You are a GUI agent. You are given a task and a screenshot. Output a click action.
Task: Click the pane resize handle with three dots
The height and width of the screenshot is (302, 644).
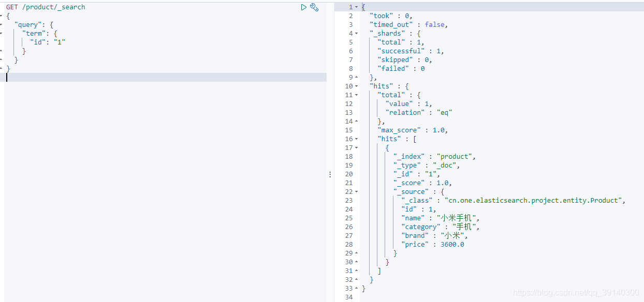point(330,175)
